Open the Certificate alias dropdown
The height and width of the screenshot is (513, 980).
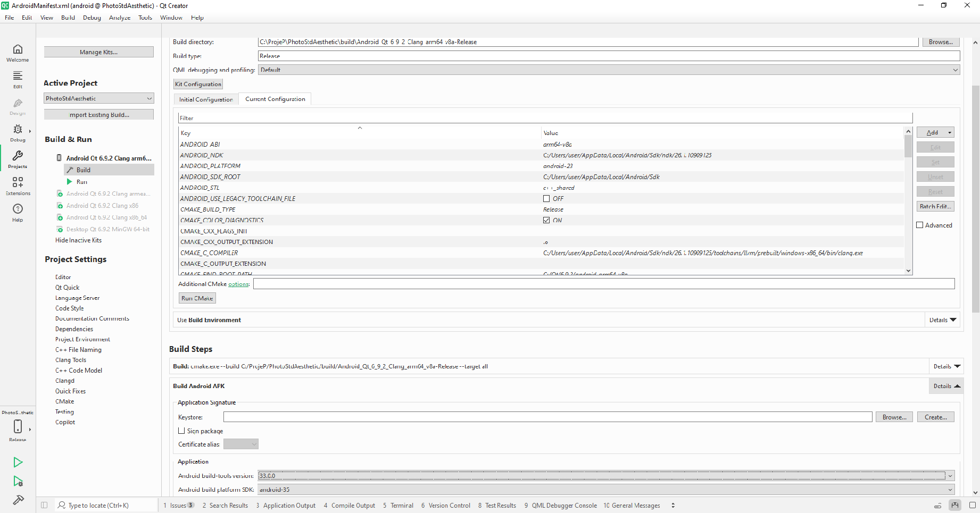tap(241, 444)
